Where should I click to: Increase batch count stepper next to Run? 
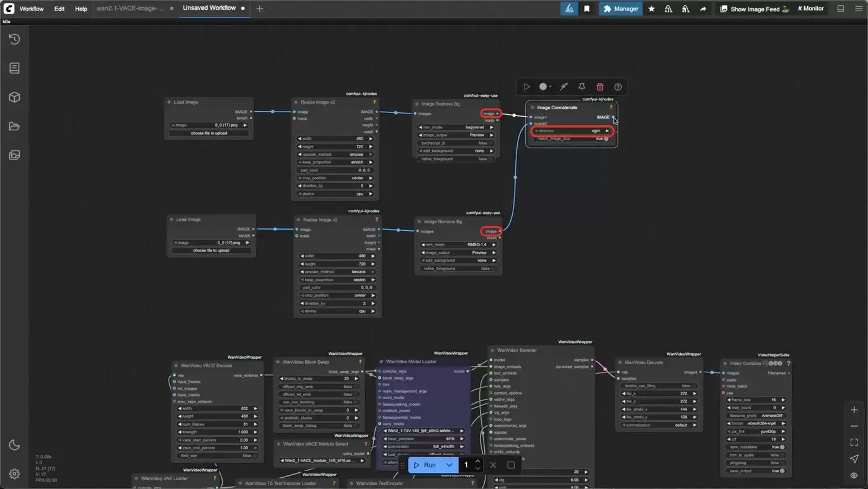(x=477, y=461)
